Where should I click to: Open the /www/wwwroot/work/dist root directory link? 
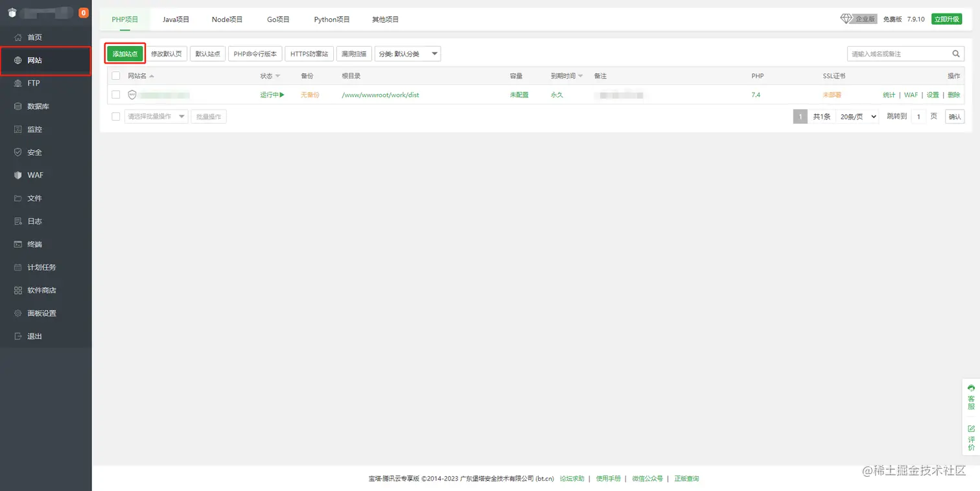(380, 95)
